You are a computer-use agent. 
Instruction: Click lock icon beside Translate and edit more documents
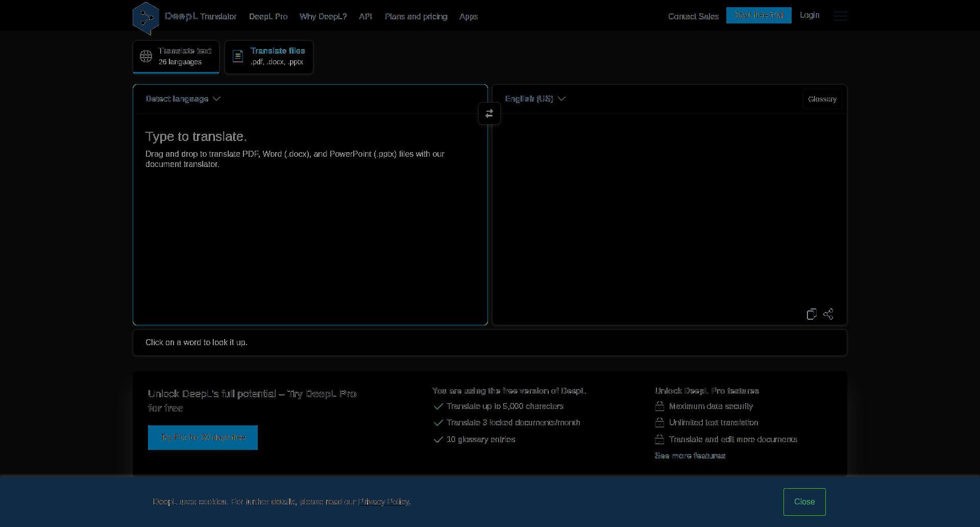point(659,440)
